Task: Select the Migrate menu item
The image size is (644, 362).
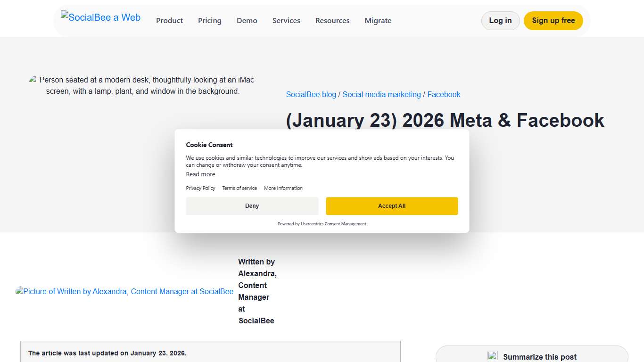Action: [x=378, y=21]
